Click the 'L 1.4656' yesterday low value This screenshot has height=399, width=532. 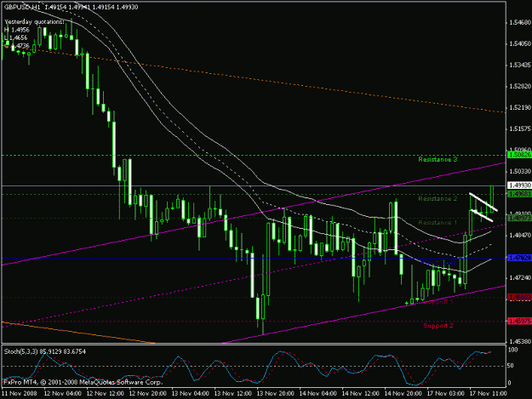click(16, 37)
